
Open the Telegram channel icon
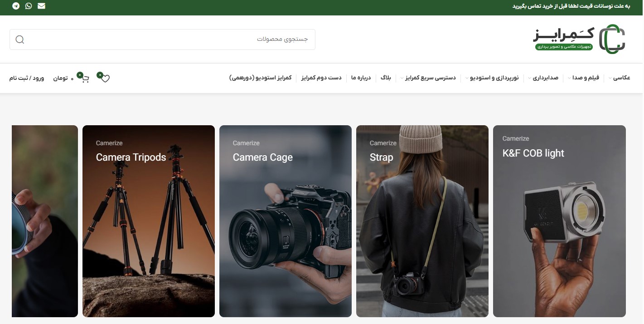16,6
